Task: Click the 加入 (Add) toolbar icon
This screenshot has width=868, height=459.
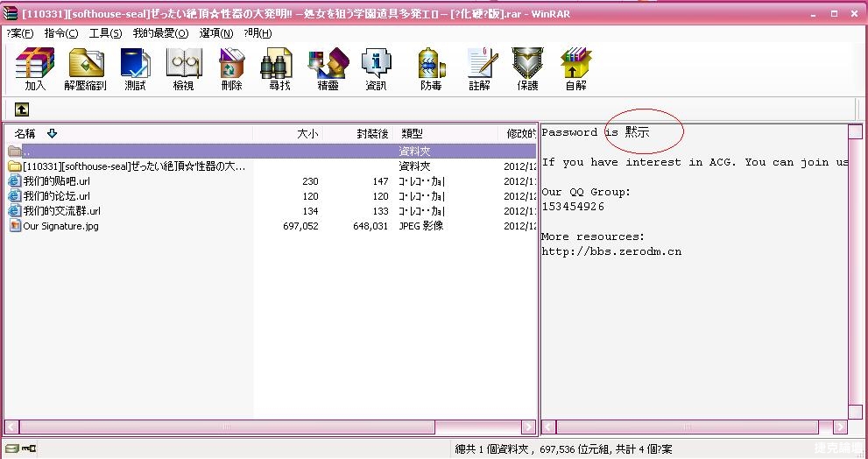Action: tap(35, 68)
